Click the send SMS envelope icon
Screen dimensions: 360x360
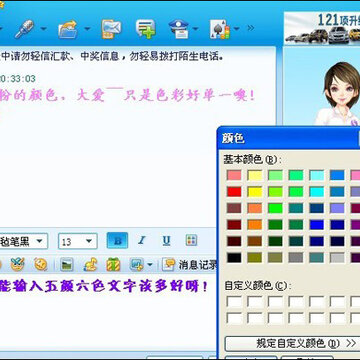tap(111, 29)
